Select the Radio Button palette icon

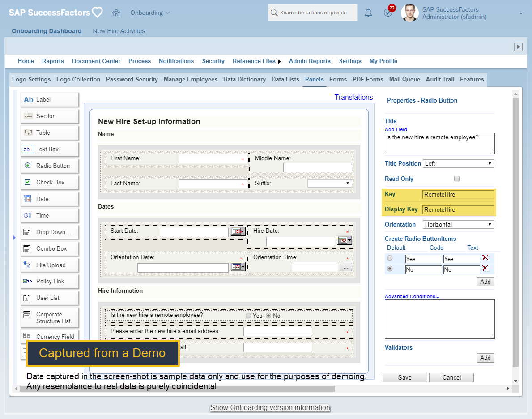point(28,166)
